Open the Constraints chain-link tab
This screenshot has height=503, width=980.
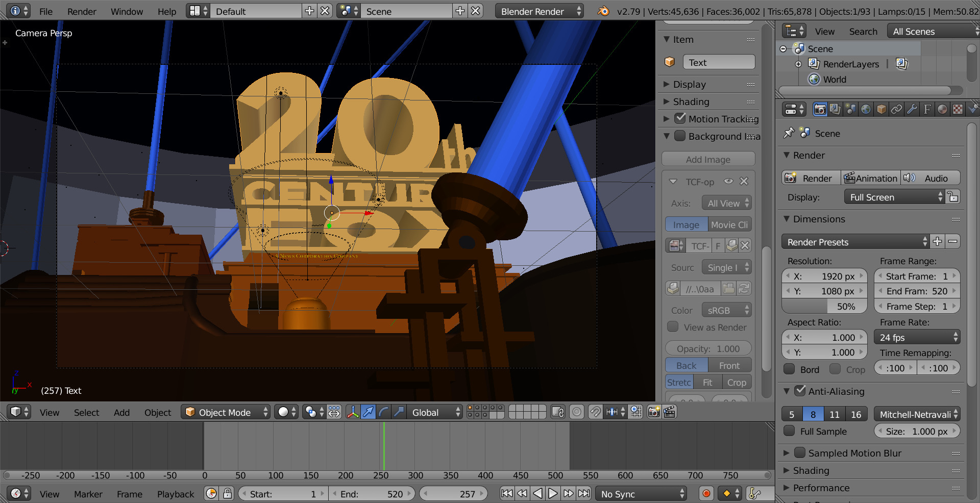pos(896,109)
